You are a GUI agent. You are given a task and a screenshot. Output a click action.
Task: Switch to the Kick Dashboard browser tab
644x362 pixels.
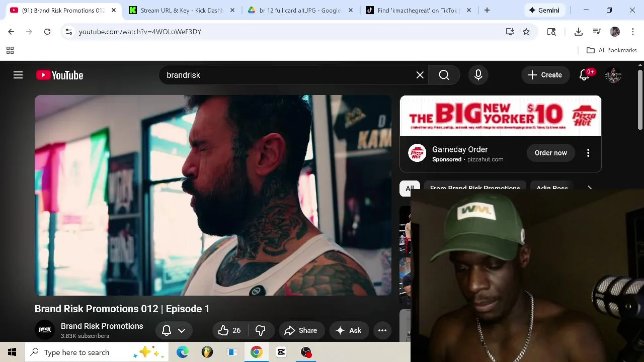pyautogui.click(x=181, y=10)
